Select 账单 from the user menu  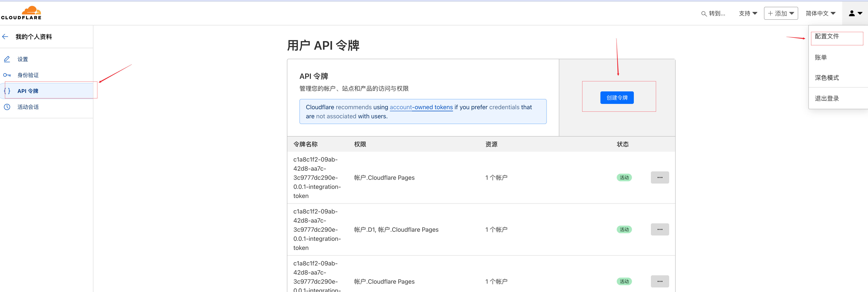tap(821, 58)
